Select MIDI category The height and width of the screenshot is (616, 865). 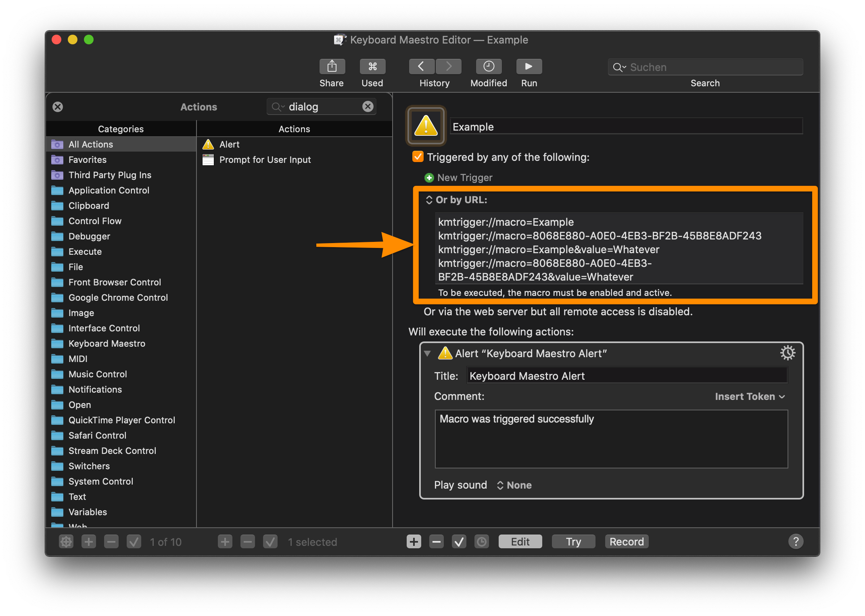(121, 359)
